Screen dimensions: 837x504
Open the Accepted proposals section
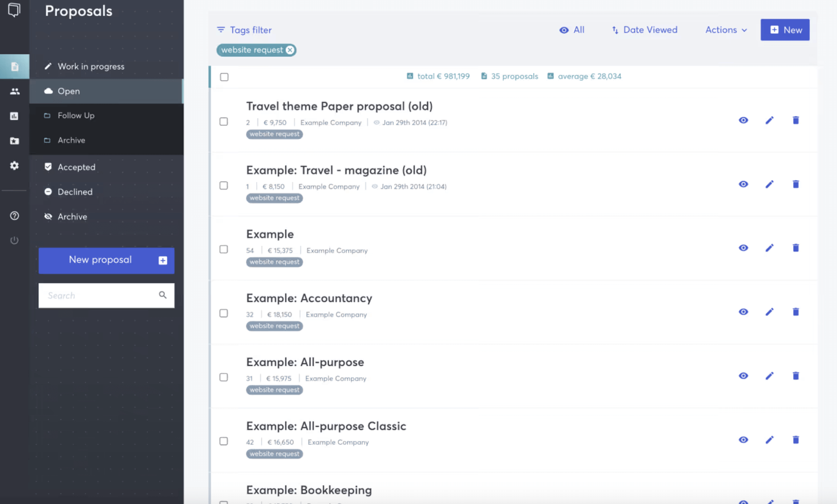point(76,167)
